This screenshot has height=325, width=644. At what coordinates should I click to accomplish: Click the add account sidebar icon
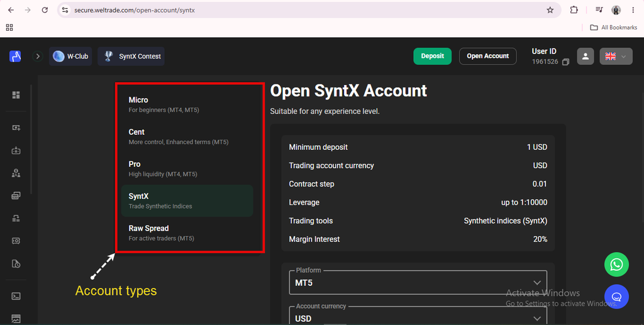pyautogui.click(x=16, y=128)
